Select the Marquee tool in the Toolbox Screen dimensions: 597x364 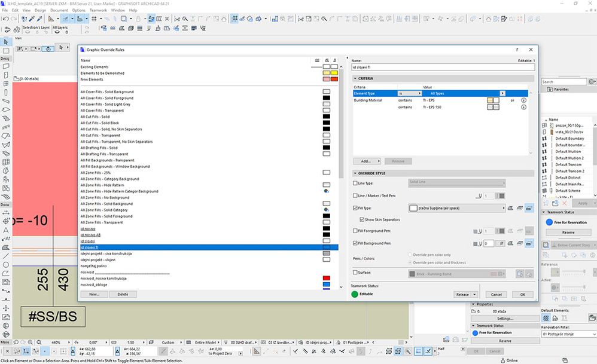(6, 51)
